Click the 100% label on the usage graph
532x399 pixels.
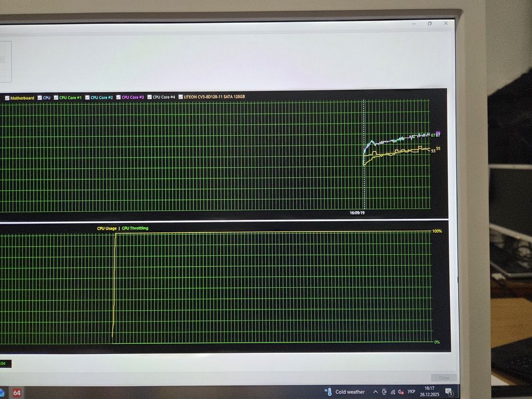coord(437,231)
